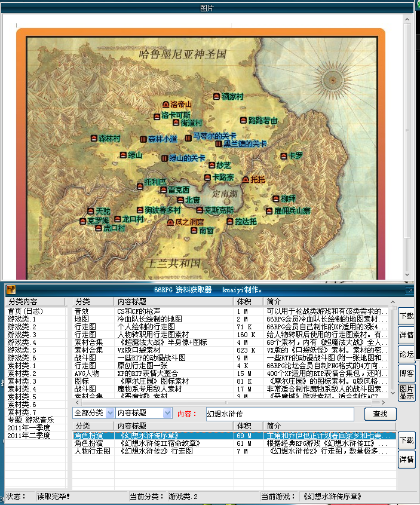420x505 pixels.
Task: Sort top list by 分类 column header
Action: [93, 302]
